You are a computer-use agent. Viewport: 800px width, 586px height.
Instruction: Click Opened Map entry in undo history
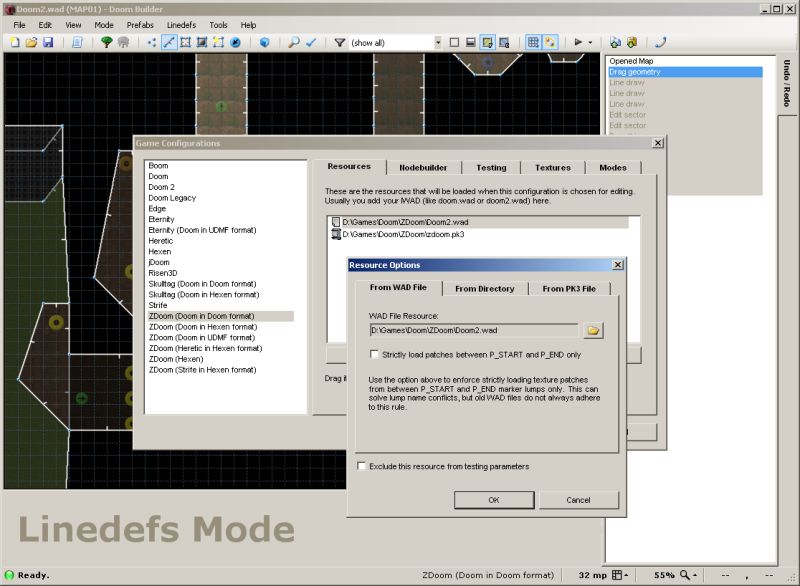pos(631,61)
